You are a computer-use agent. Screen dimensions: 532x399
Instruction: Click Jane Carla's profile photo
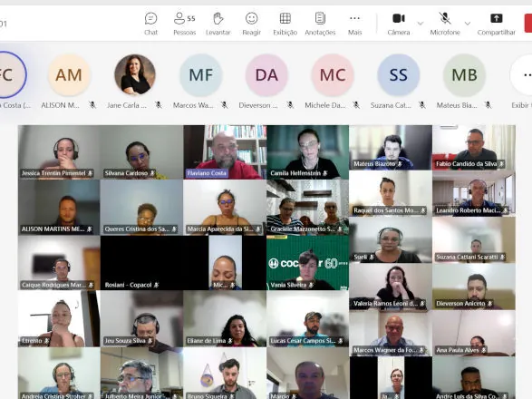(135, 75)
